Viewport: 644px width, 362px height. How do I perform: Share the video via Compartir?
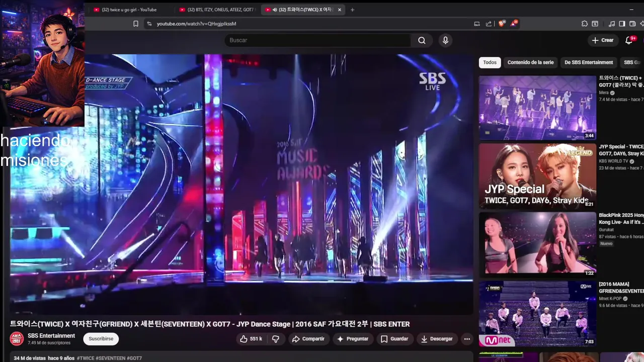tap(308, 339)
